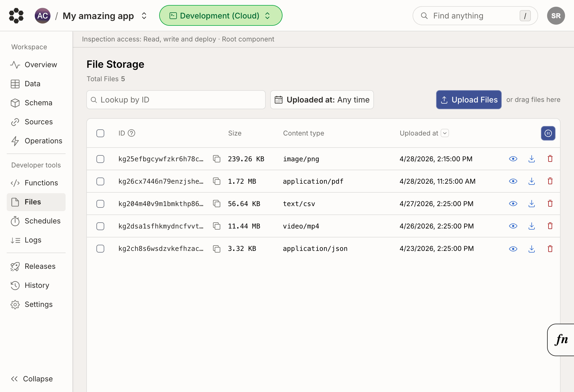
Task: Go to the Overview page
Action: [x=36, y=65]
